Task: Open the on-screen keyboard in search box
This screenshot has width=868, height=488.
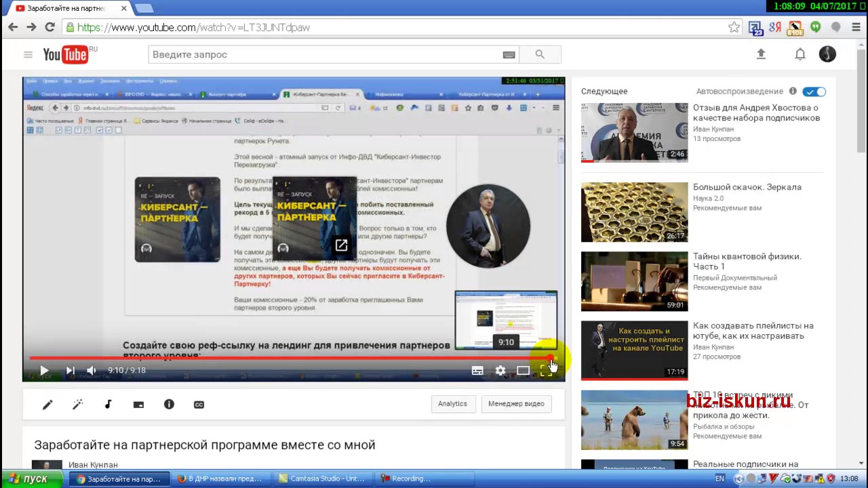Action: (x=509, y=55)
